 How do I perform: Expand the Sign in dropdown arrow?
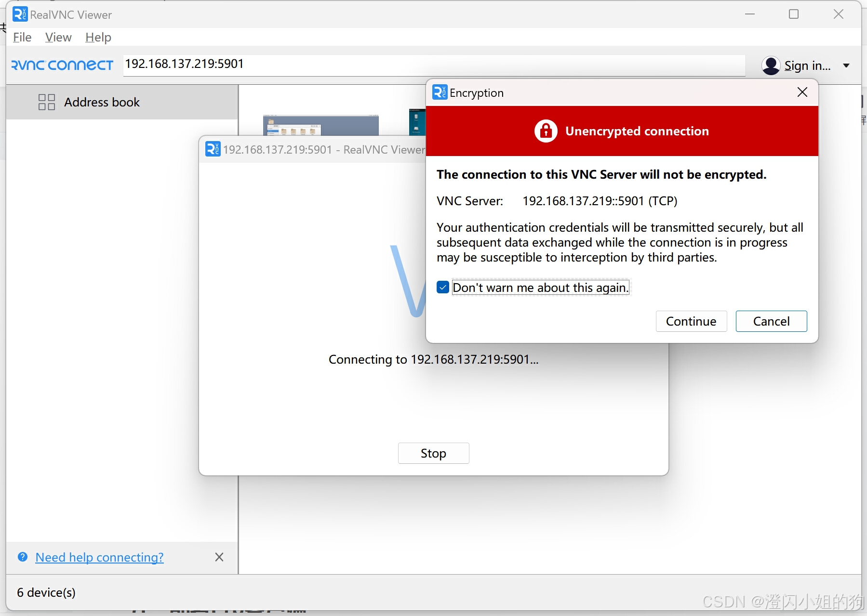point(846,66)
